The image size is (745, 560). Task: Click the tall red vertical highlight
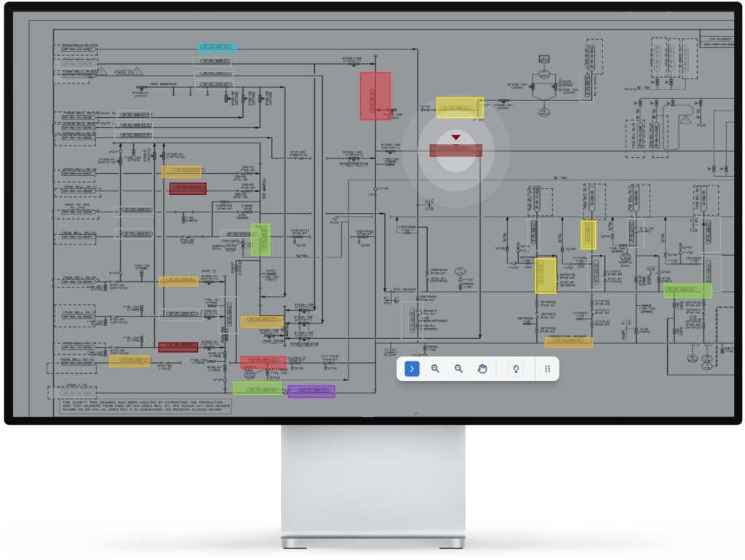375,95
